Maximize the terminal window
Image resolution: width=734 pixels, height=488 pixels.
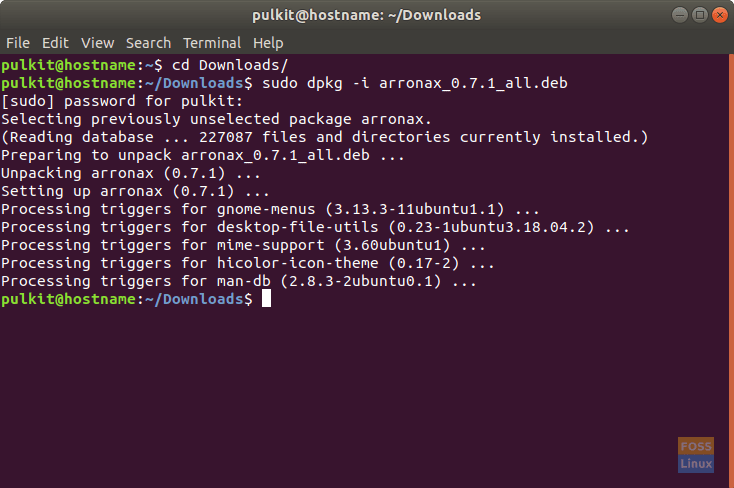click(x=700, y=15)
